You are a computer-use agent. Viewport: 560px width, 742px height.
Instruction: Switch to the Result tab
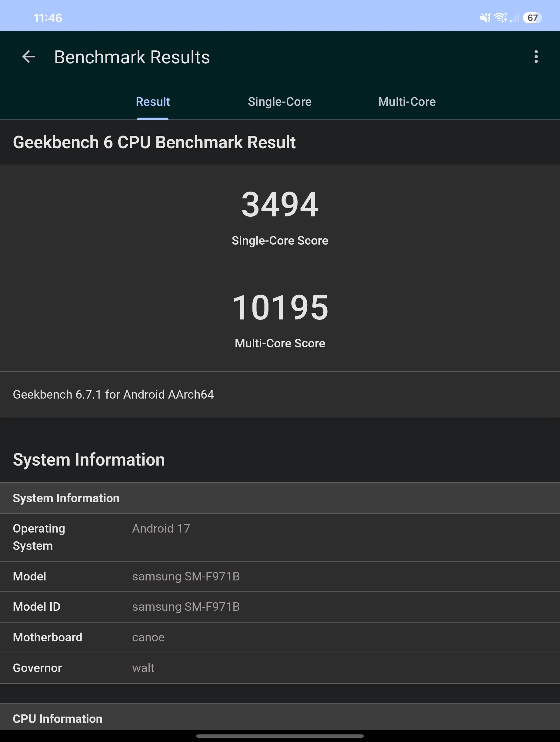coord(153,102)
